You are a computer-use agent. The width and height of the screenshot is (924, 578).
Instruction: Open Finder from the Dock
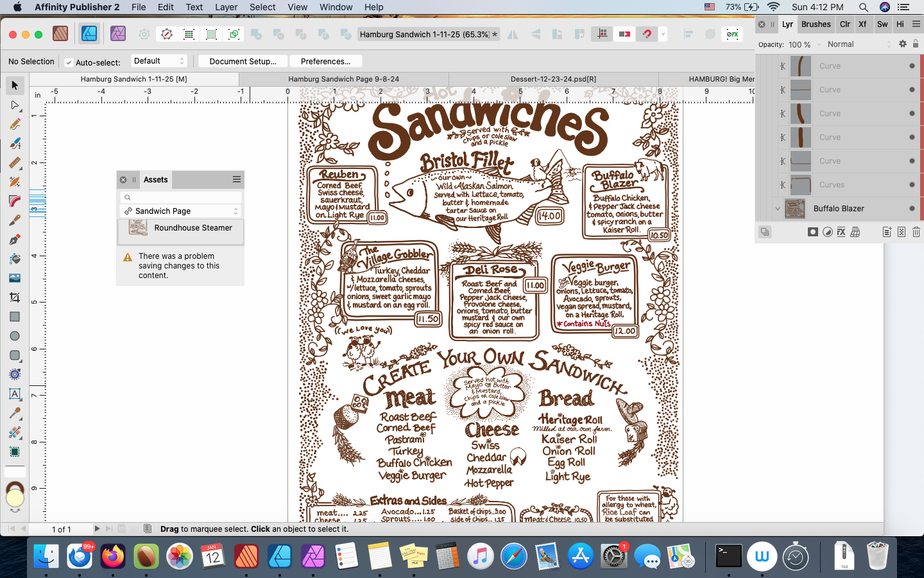tap(46, 556)
